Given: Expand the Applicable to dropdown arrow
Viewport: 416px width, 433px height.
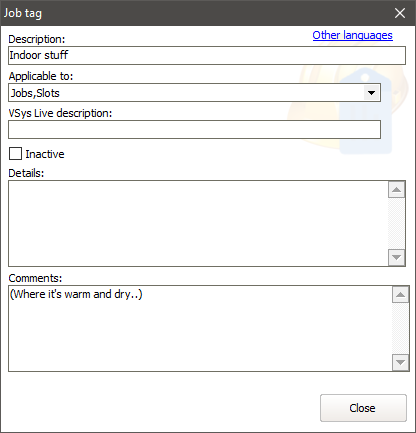Looking at the screenshot, I should [371, 93].
